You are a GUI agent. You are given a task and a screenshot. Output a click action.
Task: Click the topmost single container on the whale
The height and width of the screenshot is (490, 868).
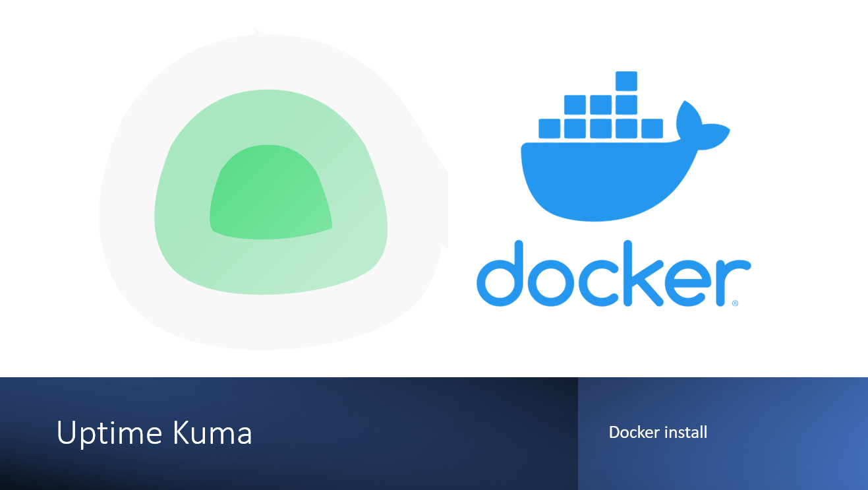tap(626, 81)
